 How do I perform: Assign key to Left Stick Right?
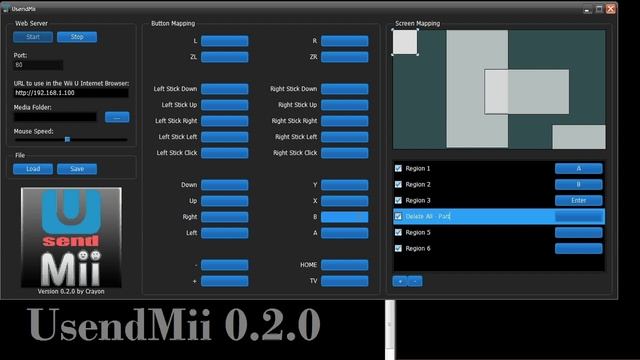[224, 121]
